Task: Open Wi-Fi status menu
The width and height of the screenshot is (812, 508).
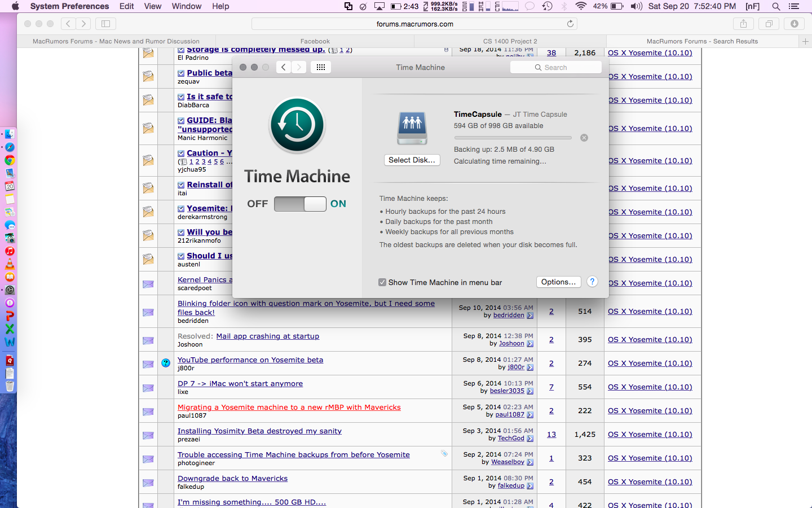Action: 581,6
